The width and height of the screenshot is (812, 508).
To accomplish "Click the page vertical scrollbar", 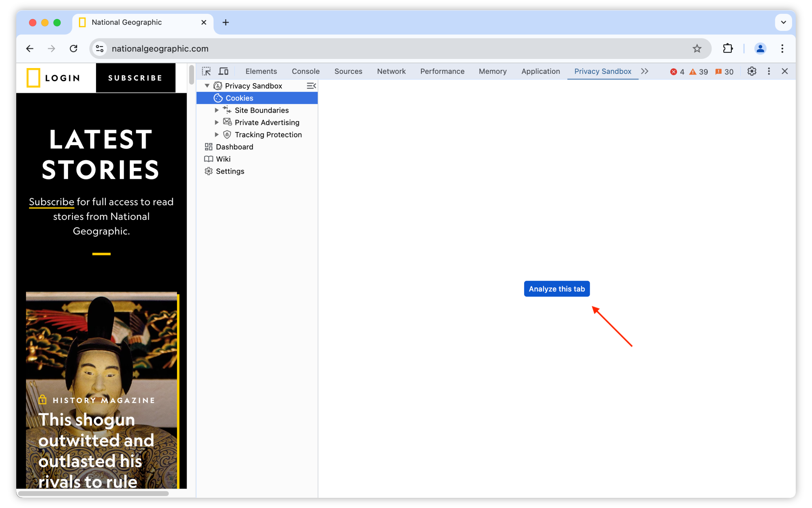I will [x=191, y=75].
